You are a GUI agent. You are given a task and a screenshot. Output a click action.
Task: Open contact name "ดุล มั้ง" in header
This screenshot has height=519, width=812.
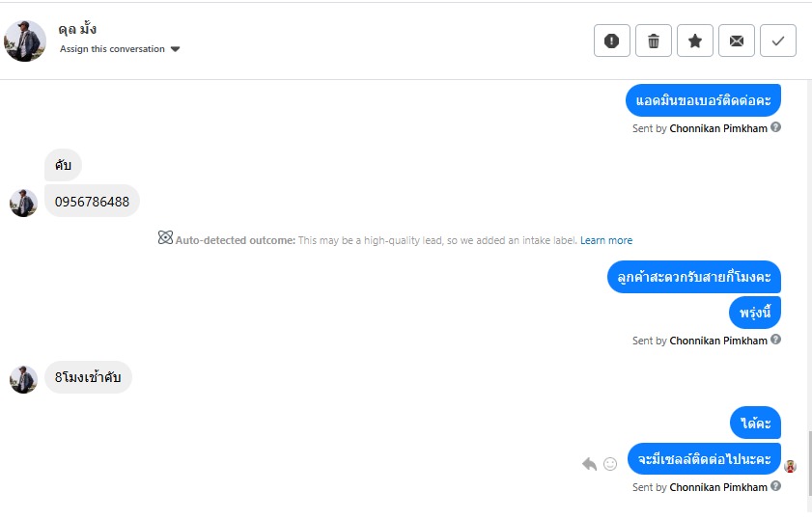[x=77, y=29]
